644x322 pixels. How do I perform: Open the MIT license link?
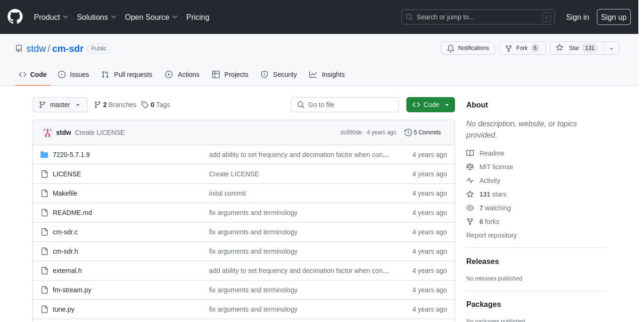click(x=496, y=167)
